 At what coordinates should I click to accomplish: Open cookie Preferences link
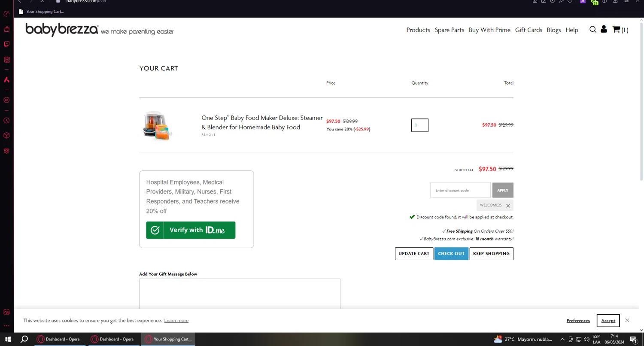(x=578, y=321)
